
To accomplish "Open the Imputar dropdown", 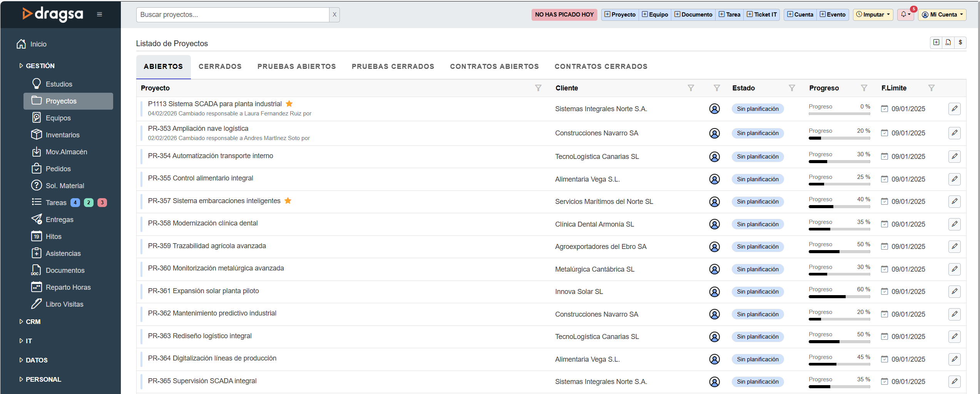I will tap(873, 15).
